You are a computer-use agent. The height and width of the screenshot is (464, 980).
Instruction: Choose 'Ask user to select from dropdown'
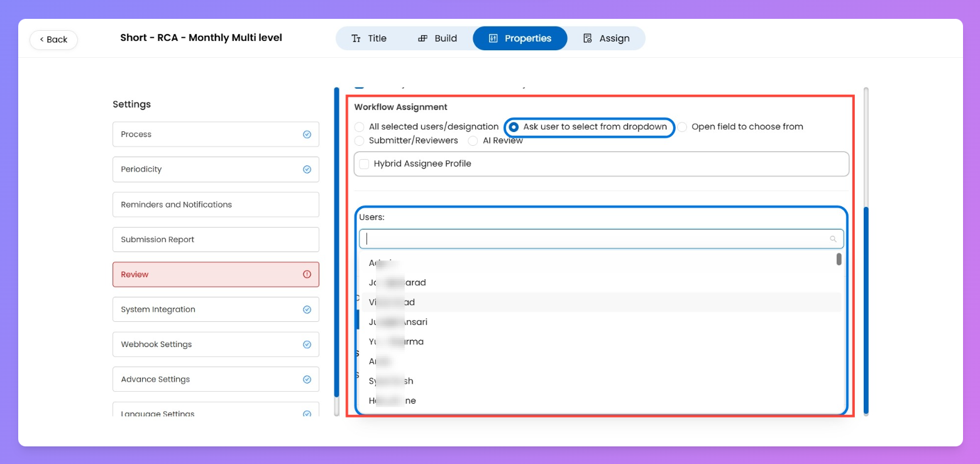coord(514,127)
